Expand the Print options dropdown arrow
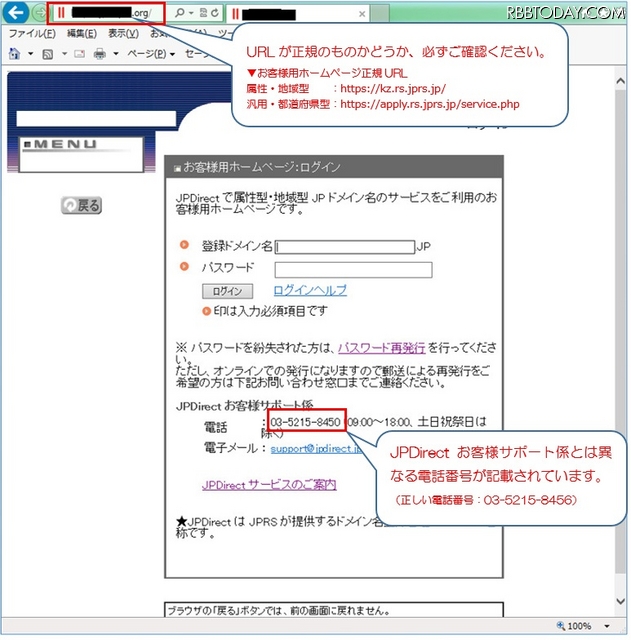Viewport: 631px width, 640px height. [x=116, y=53]
